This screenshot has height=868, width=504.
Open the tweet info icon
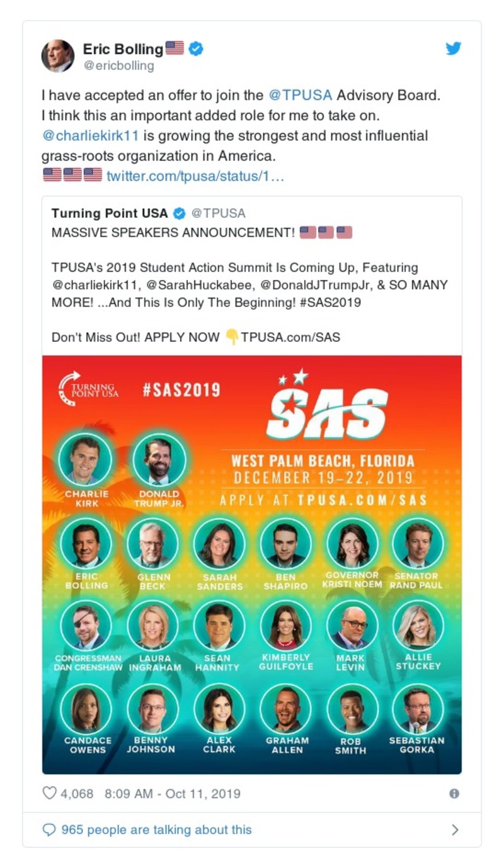[x=454, y=794]
